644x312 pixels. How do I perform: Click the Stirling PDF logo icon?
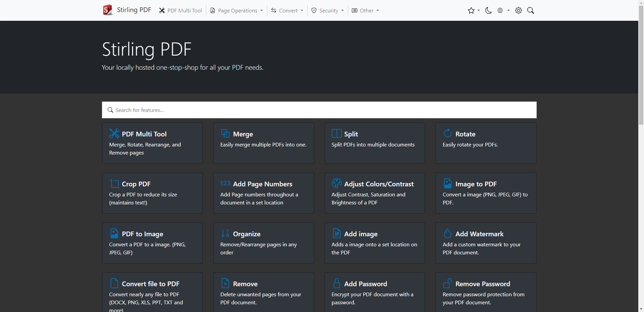pos(108,10)
